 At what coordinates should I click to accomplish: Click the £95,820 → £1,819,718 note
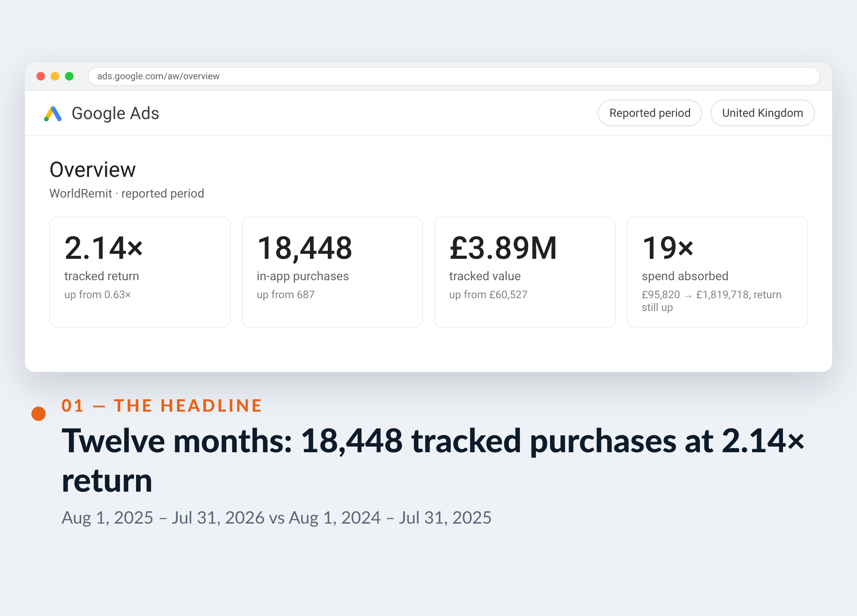coord(712,301)
